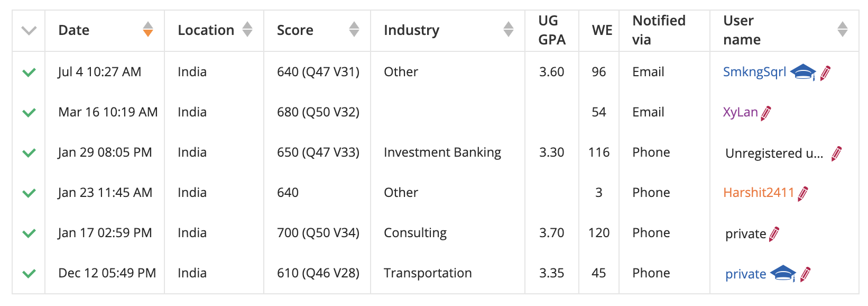Viewport: 868px width, 306px height.
Task: Open the SmkngSqrl user profile link
Action: (x=754, y=72)
